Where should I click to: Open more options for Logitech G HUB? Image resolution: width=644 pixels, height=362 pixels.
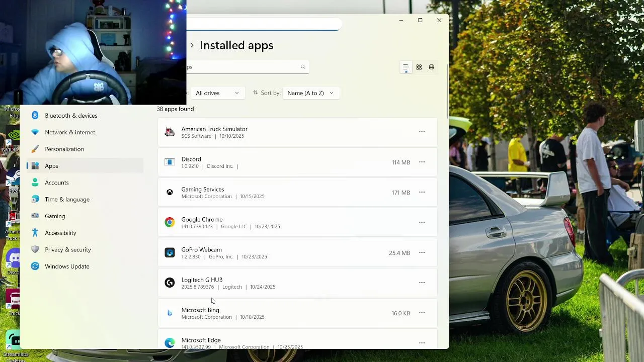422,283
